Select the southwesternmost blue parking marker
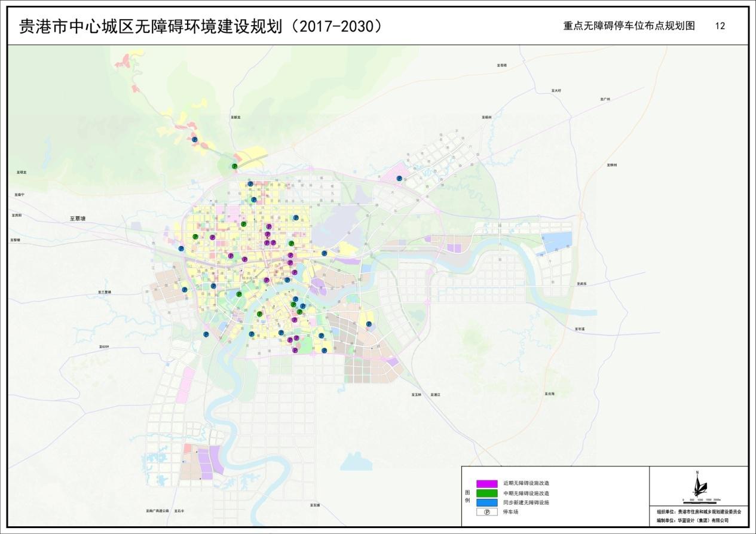The image size is (756, 534). click(206, 334)
